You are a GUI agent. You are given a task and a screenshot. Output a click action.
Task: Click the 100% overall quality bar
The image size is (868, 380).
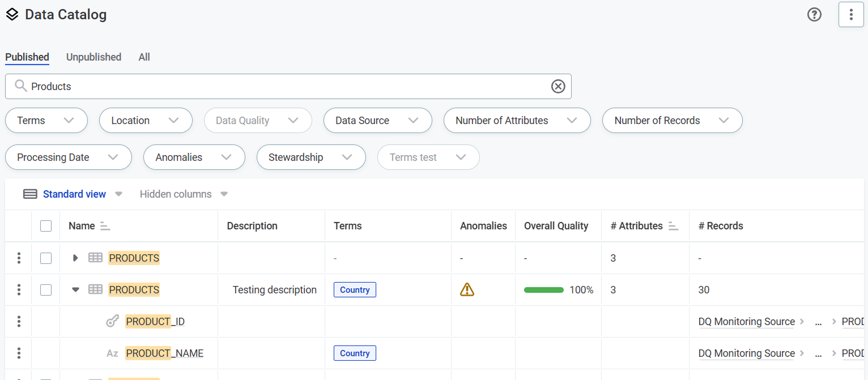pyautogui.click(x=544, y=290)
